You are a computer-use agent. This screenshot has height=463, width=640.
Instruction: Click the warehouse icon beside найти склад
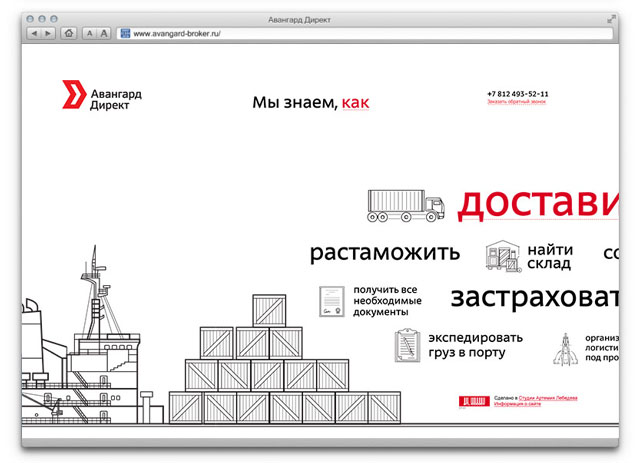pos(504,257)
